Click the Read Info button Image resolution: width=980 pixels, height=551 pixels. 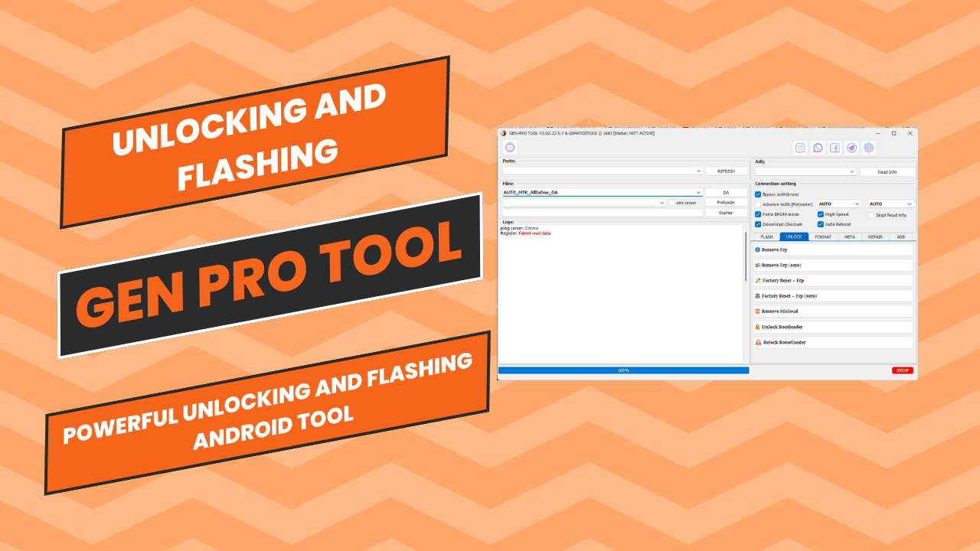click(x=887, y=172)
